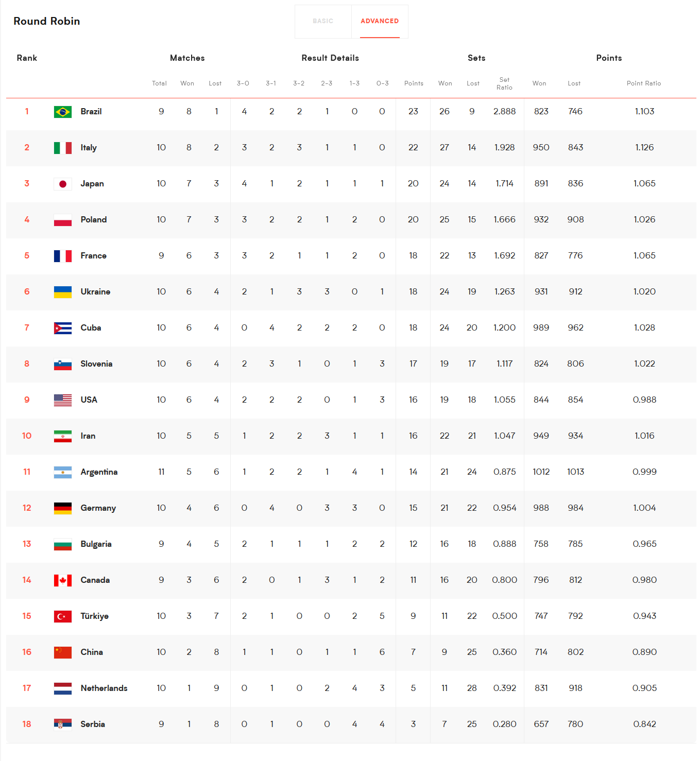Click the Round Robin heading
The height and width of the screenshot is (761, 700).
point(47,21)
